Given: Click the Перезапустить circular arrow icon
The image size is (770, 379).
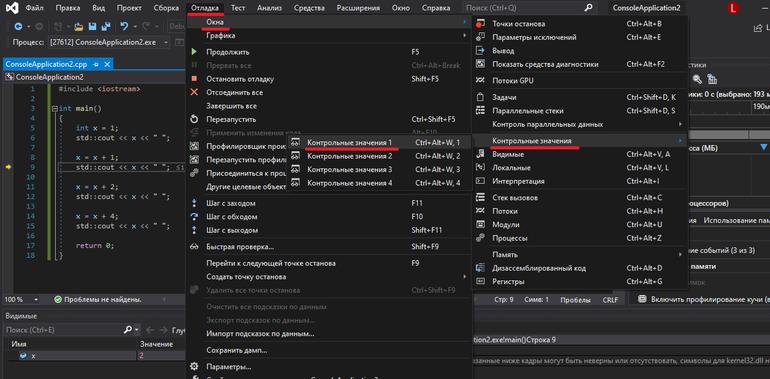Looking at the screenshot, I should 194,119.
